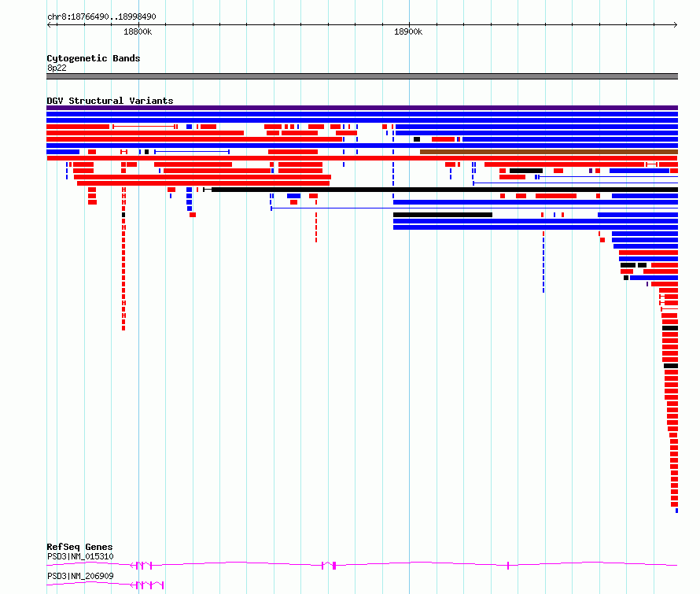Click the left arrowhead of the ruler
Screen dimensions: 700x594
click(49, 25)
